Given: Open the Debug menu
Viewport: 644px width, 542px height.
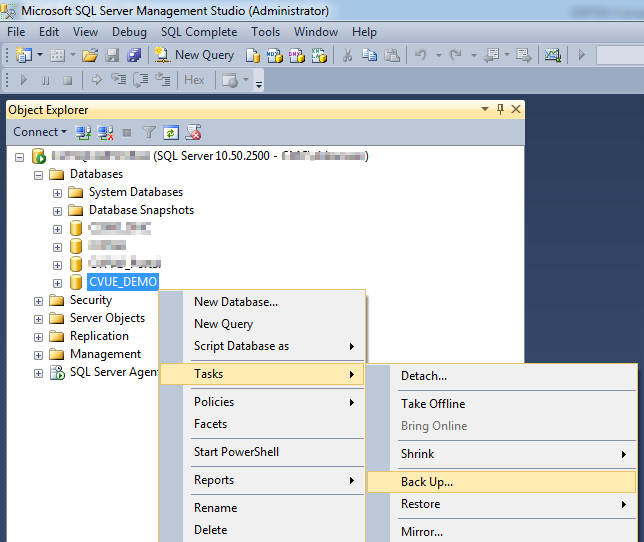Looking at the screenshot, I should [129, 32].
